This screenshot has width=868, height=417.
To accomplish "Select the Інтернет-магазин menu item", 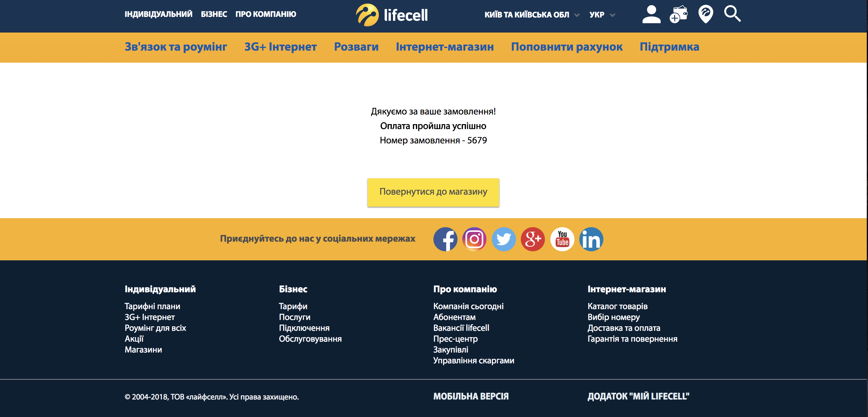I will (x=445, y=47).
